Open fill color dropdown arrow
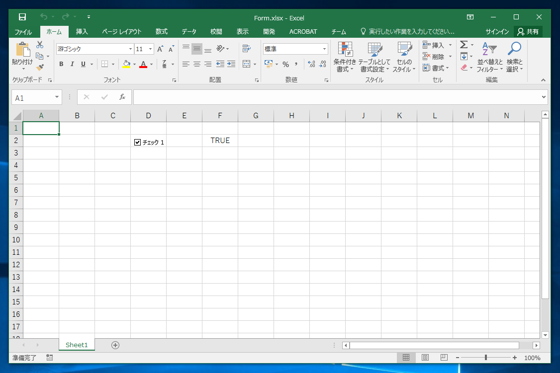This screenshot has height=373, width=560. [134, 64]
